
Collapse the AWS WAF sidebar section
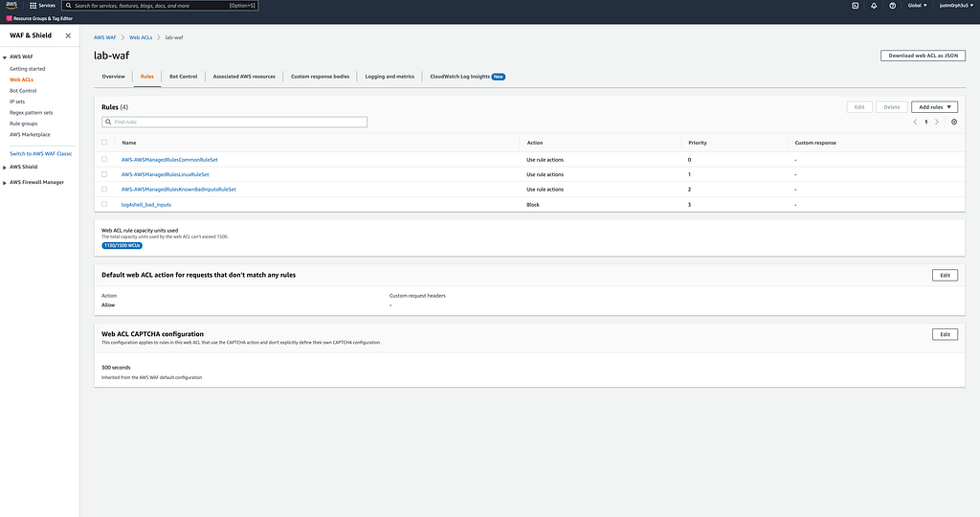pyautogui.click(x=5, y=56)
